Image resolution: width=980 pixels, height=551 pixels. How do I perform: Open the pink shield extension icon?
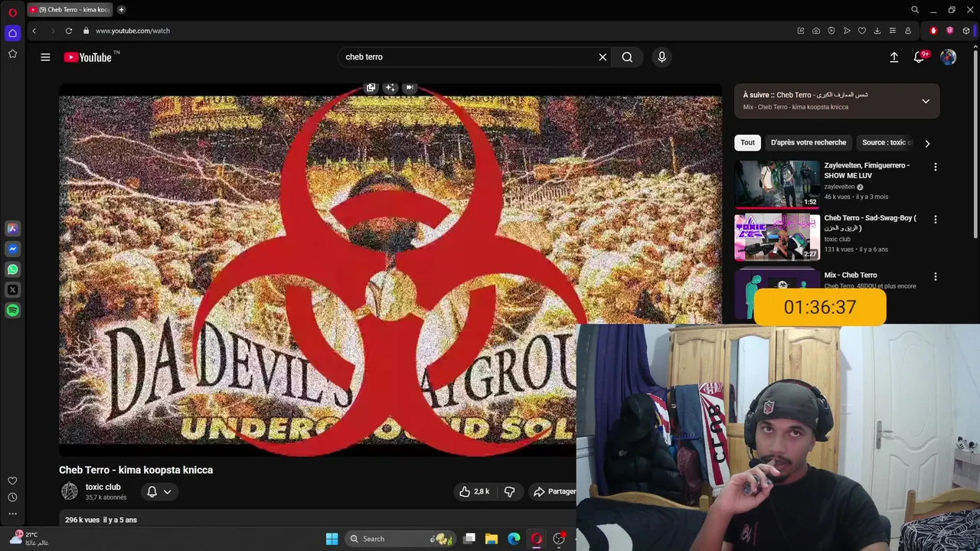(x=950, y=31)
